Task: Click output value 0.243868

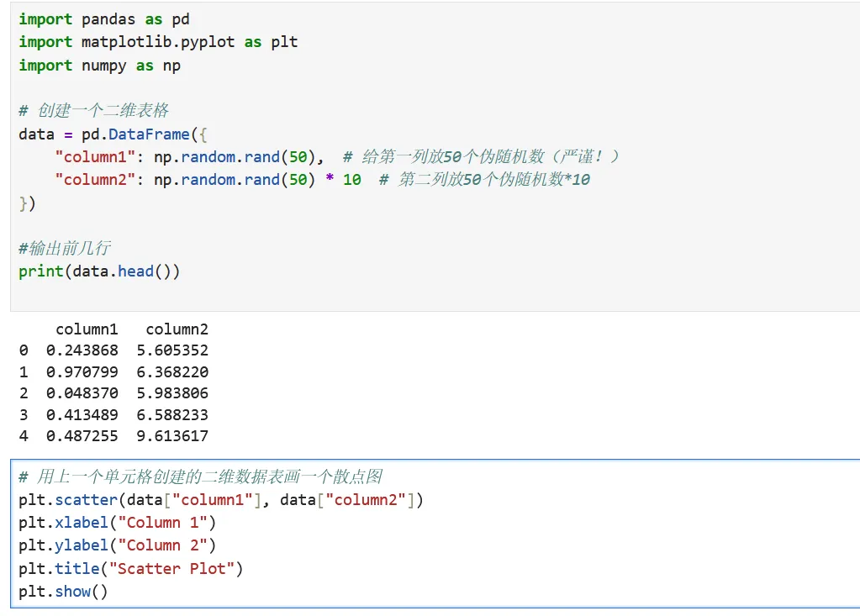Action: (82, 350)
